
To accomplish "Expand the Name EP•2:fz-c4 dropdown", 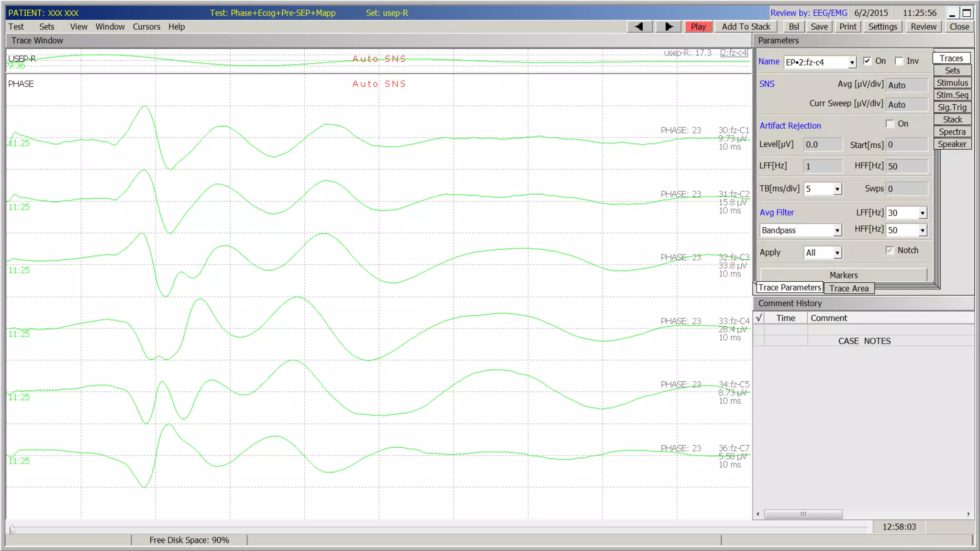I will (x=852, y=63).
